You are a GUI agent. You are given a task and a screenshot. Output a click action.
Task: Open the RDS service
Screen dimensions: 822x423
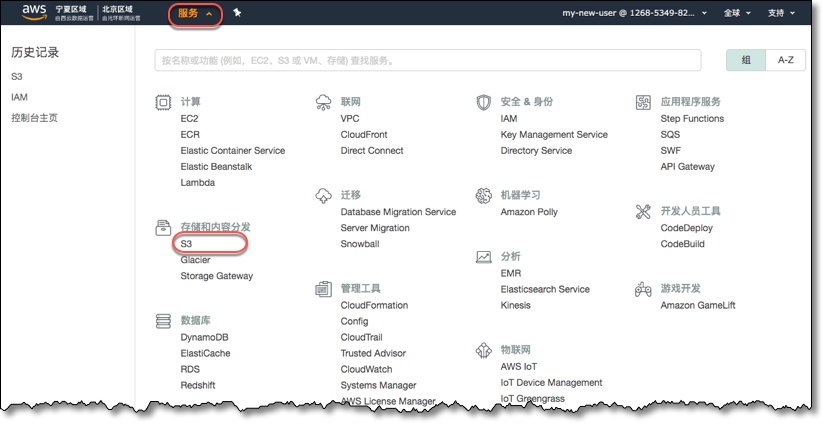click(x=190, y=370)
